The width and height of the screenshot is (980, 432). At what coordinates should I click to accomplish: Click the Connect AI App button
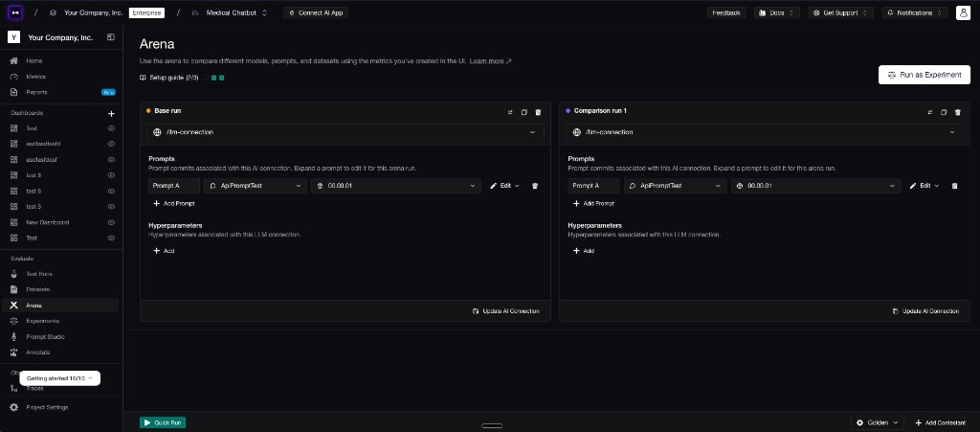pyautogui.click(x=316, y=12)
